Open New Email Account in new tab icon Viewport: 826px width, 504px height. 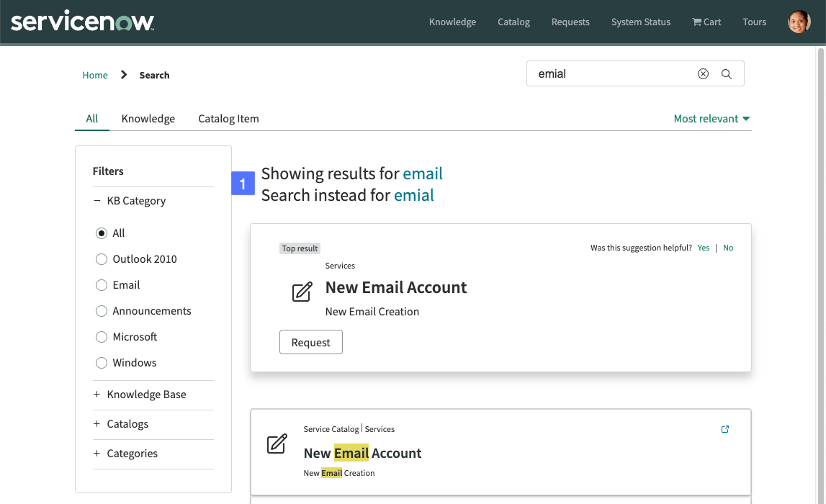click(725, 429)
